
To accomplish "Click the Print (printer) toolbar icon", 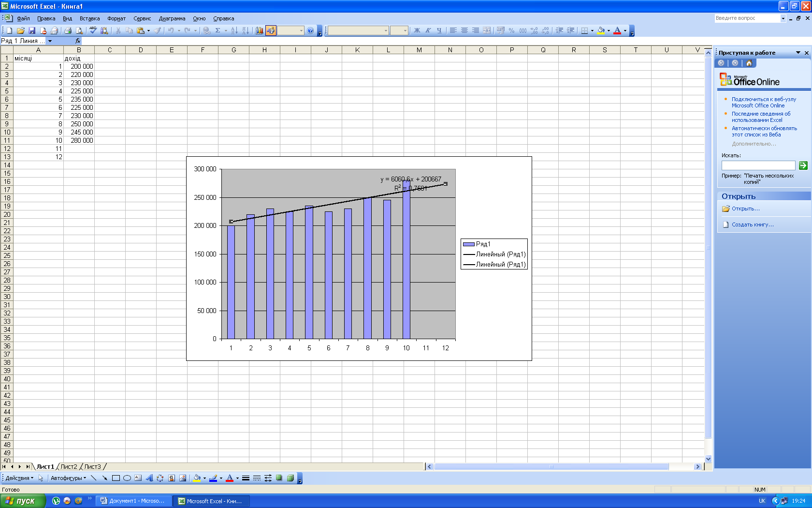I will [68, 30].
